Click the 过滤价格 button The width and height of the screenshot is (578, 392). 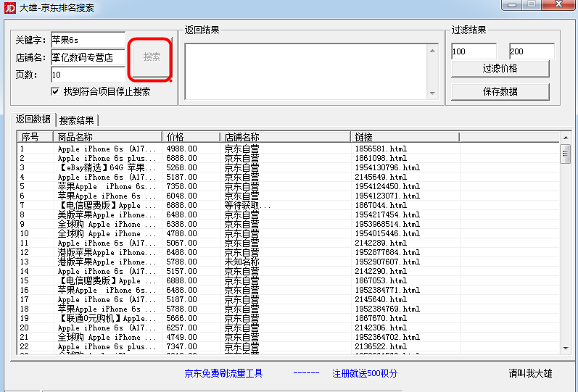pyautogui.click(x=500, y=69)
